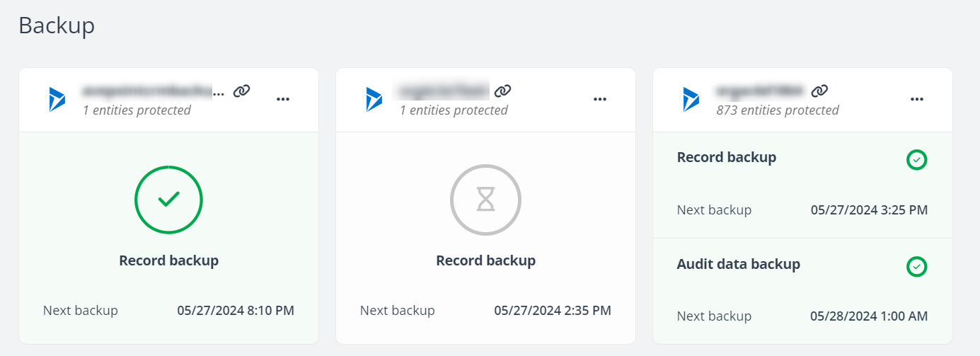Click green check beside Record backup row
The height and width of the screenshot is (356, 980).
click(x=916, y=160)
